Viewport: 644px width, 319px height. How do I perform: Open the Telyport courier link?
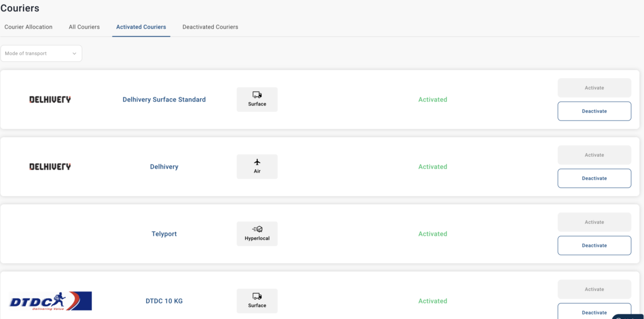pyautogui.click(x=164, y=234)
